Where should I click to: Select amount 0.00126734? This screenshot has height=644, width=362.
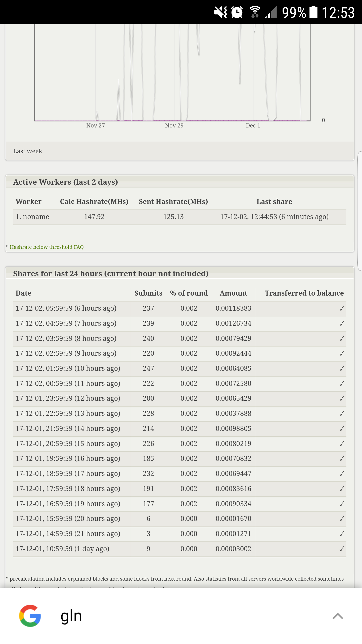pos(233,324)
